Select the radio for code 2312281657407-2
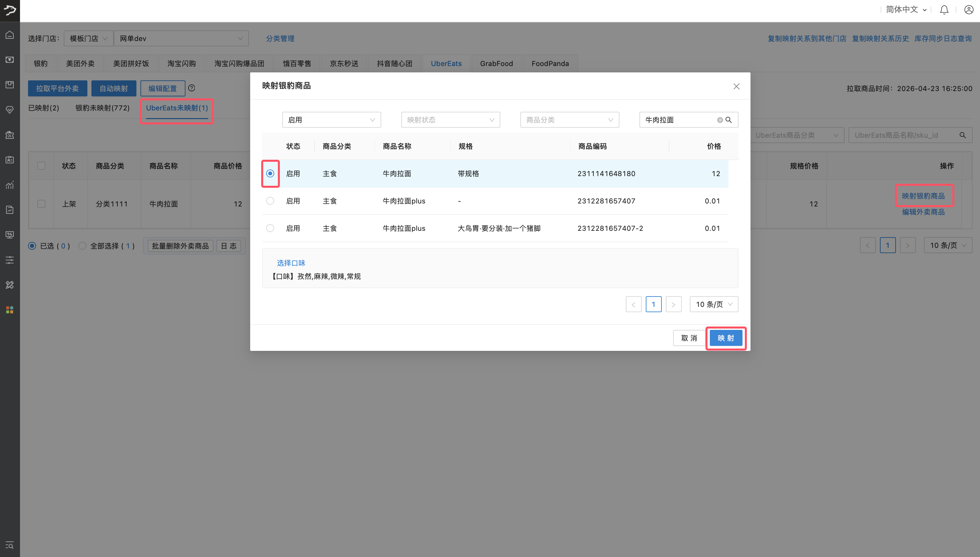 pos(270,228)
